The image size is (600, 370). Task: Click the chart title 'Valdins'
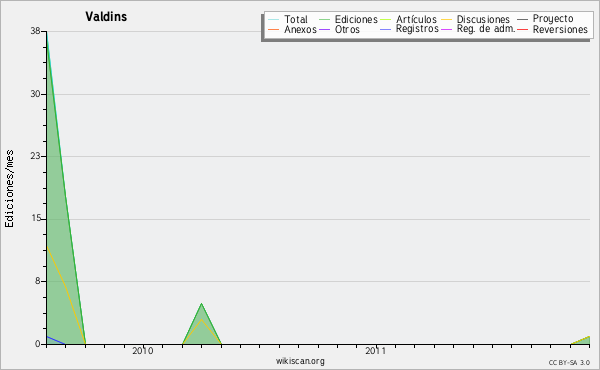(106, 16)
